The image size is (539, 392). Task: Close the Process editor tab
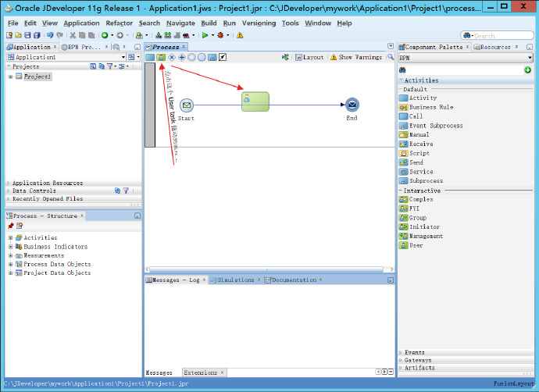click(x=184, y=46)
